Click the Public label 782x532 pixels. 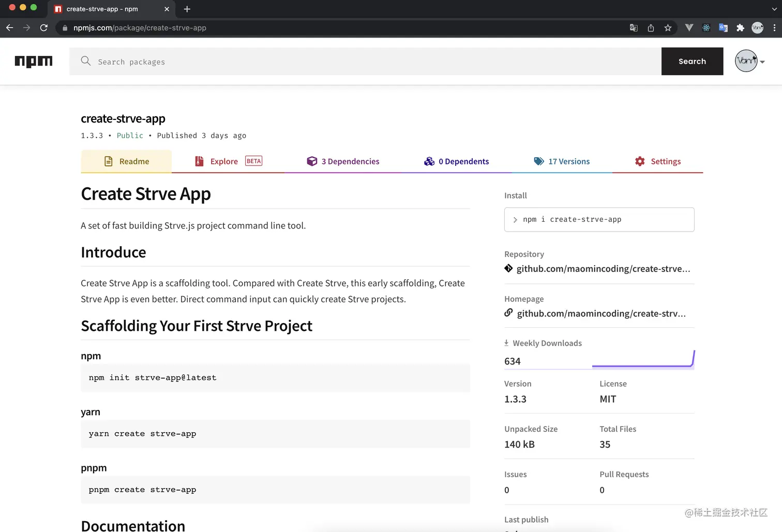click(x=130, y=135)
